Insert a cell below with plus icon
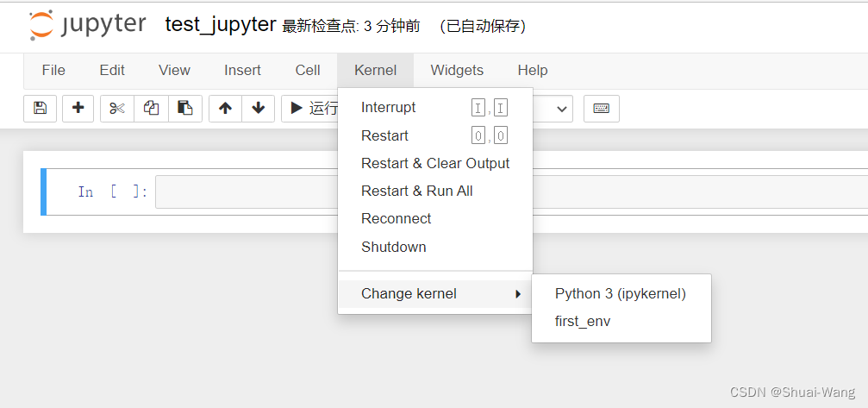Screen dimensions: 868x408 78,108
